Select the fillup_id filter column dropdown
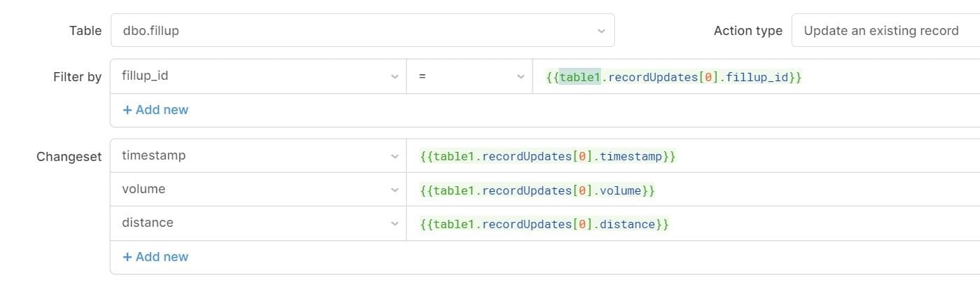 (x=252, y=76)
